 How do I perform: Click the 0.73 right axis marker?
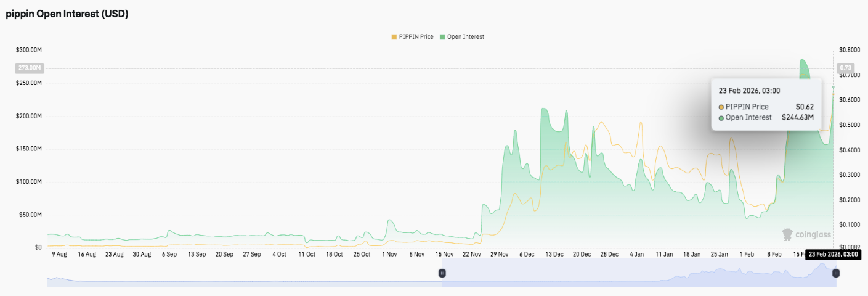845,68
